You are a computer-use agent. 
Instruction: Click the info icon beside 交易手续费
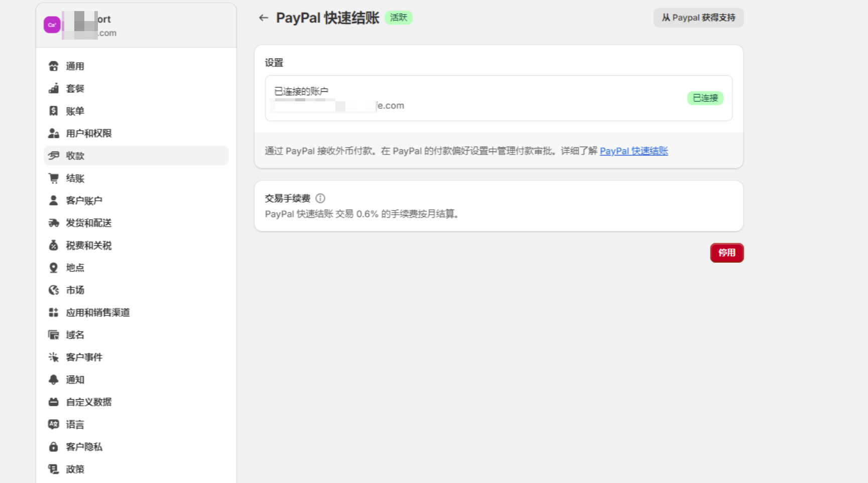click(x=320, y=198)
